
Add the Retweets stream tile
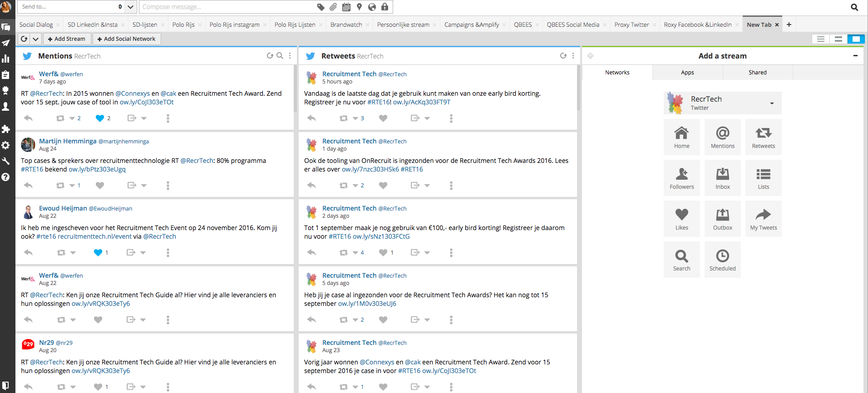click(x=763, y=137)
